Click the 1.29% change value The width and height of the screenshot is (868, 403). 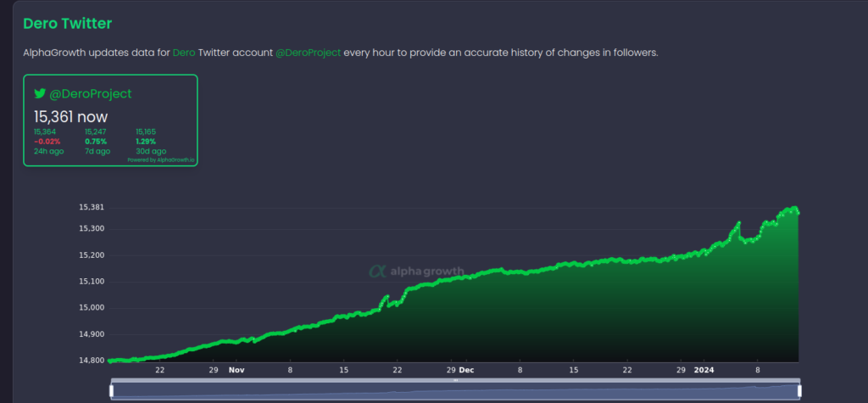coord(146,142)
